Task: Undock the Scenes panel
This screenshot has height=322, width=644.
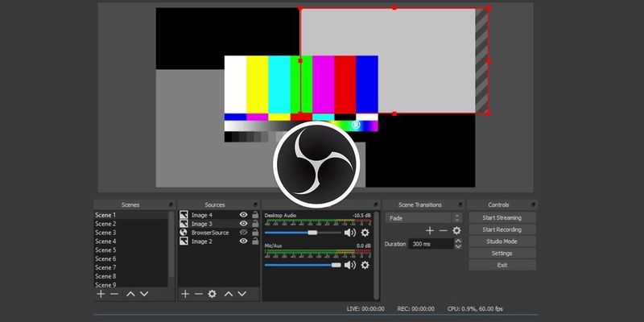Action: (171, 204)
